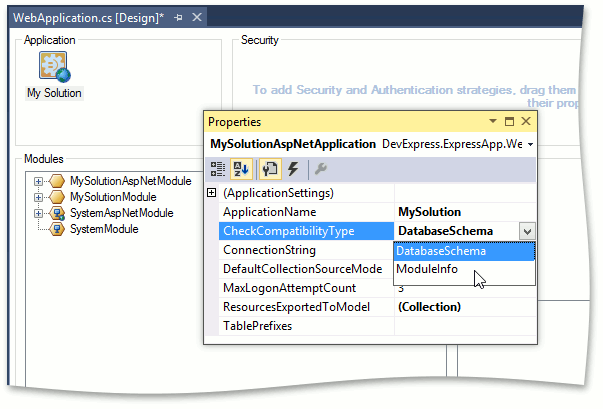Click the Categorized view button in Properties

(x=218, y=169)
